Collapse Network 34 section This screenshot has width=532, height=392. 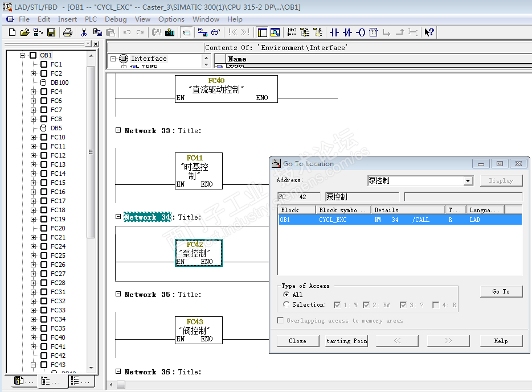tap(118, 217)
